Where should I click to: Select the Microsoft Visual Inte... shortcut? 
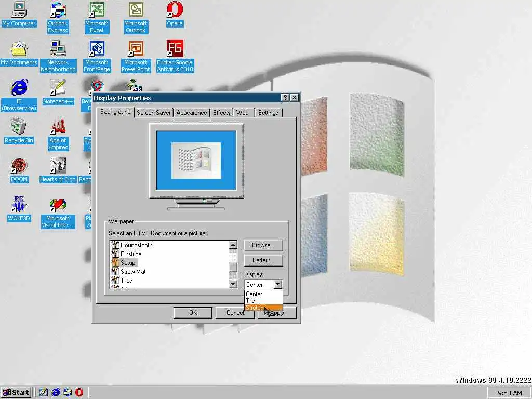click(58, 212)
